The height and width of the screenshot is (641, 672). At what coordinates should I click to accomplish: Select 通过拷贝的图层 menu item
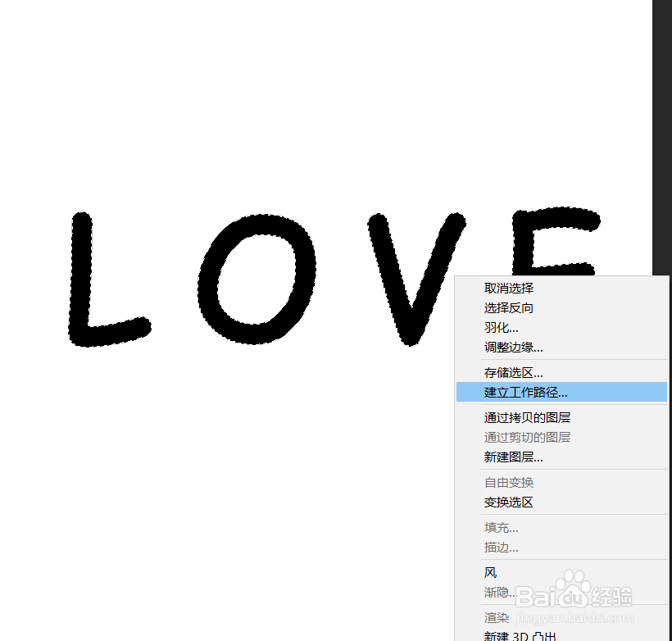tap(561, 417)
